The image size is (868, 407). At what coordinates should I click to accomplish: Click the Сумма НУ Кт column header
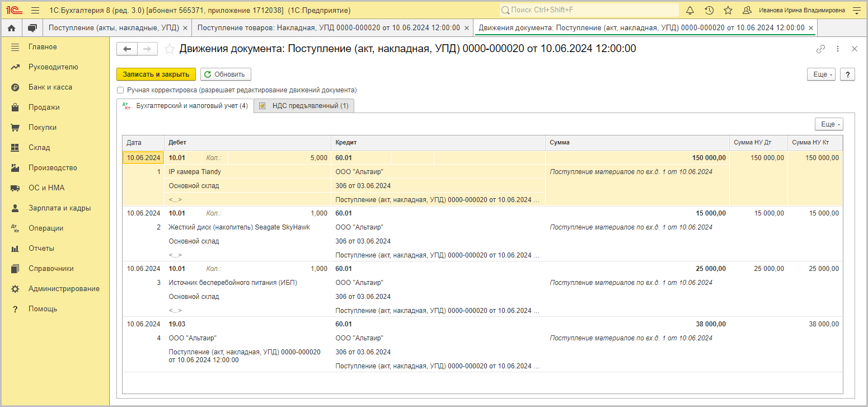click(x=815, y=143)
